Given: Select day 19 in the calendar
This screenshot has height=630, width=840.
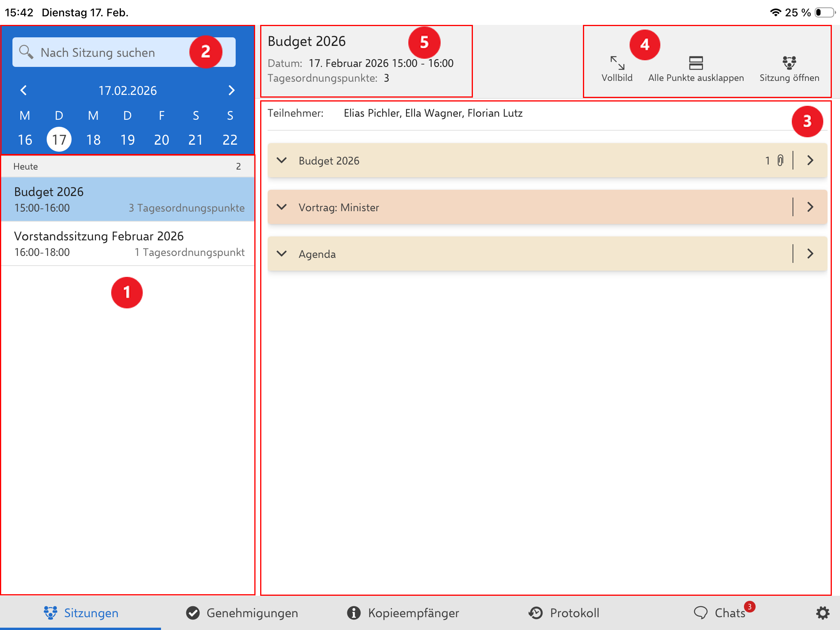Looking at the screenshot, I should (128, 140).
